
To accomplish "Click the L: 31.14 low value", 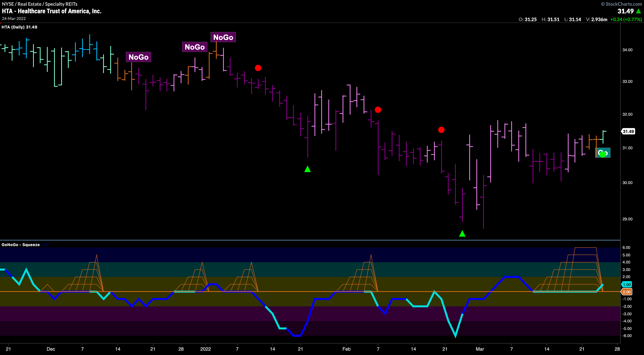I will pyautogui.click(x=573, y=20).
